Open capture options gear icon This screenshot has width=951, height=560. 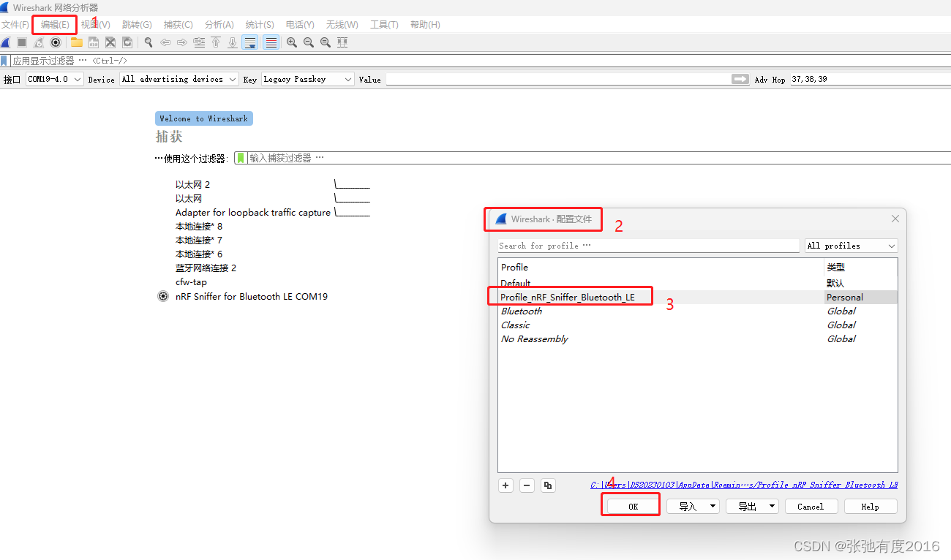[x=56, y=42]
